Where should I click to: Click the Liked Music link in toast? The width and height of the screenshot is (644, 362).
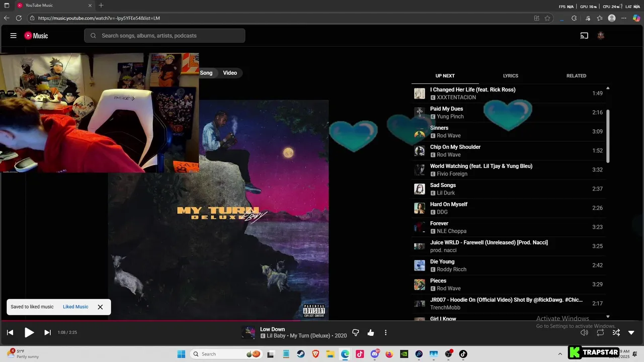[75, 307]
